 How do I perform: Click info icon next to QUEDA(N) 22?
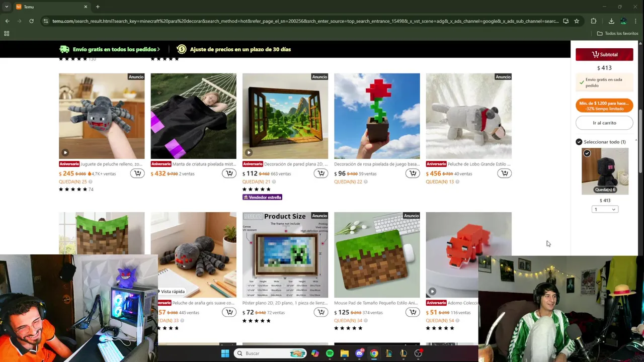click(x=366, y=182)
